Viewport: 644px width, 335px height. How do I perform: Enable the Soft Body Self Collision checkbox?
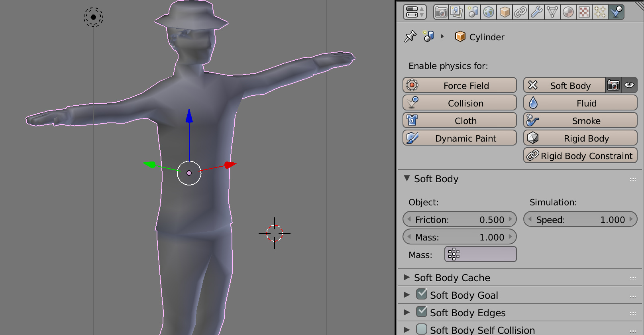422,329
